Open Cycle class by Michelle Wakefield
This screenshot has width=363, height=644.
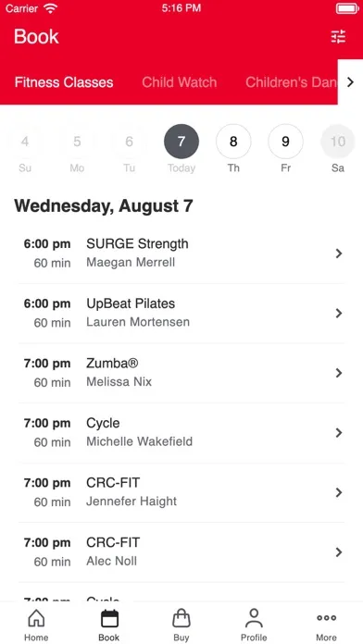[181, 432]
